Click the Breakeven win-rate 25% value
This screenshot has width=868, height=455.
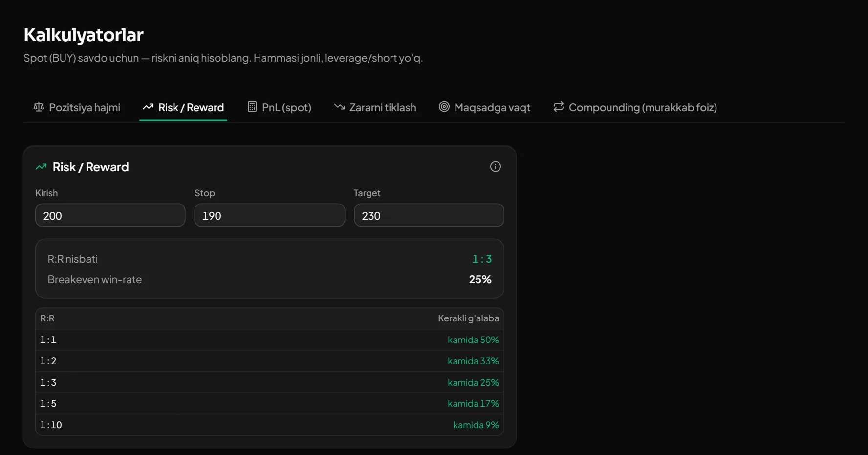tap(480, 279)
